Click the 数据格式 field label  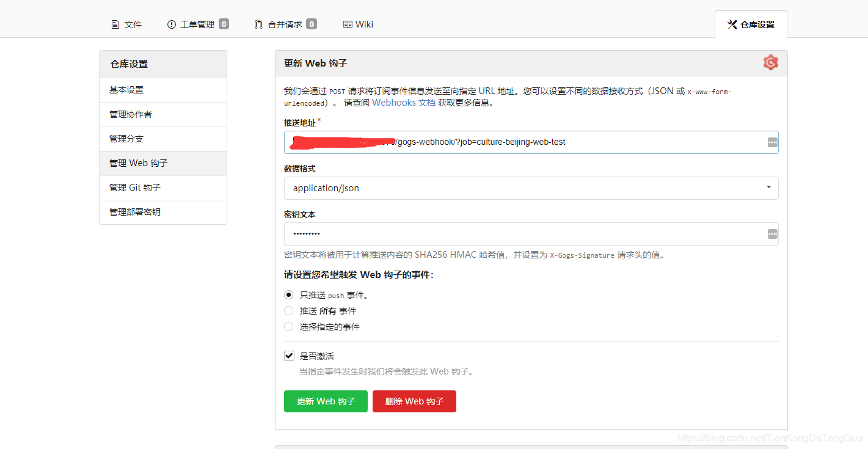(300, 169)
